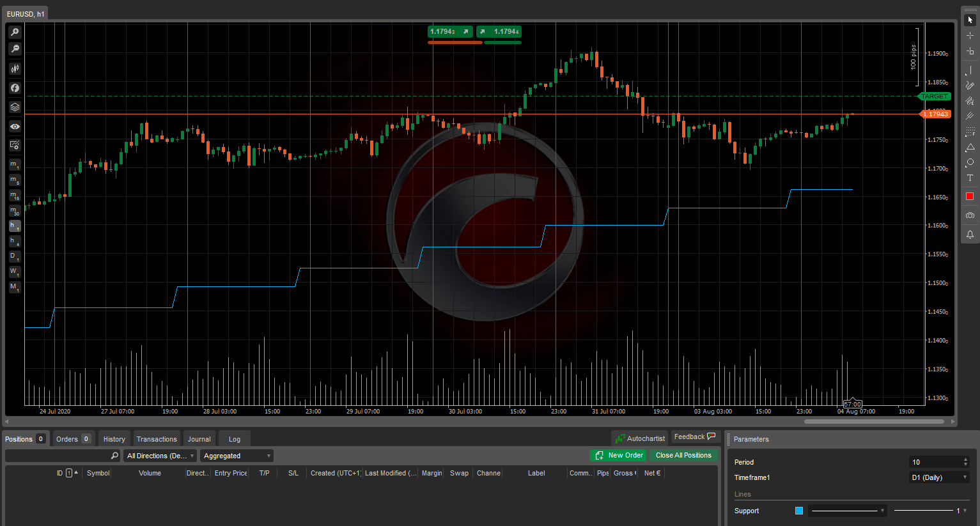Click the Facebook share icon
Viewport: 980px width, 526px height.
click(15, 88)
